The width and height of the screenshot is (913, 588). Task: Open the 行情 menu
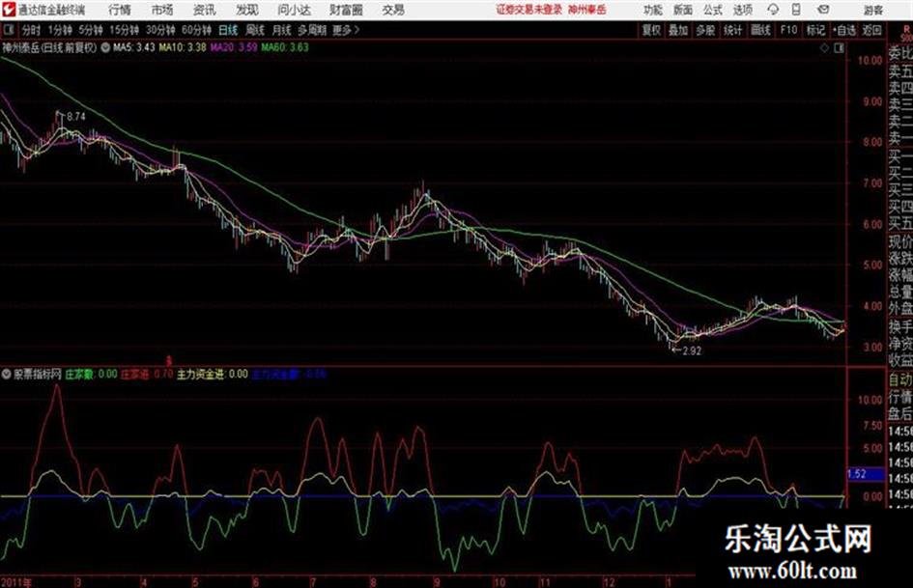click(120, 10)
